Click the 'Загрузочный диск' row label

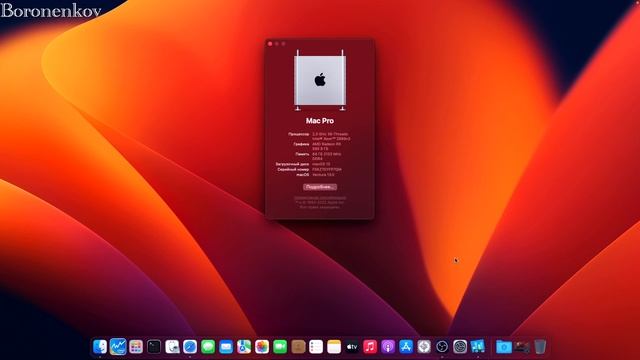292,164
